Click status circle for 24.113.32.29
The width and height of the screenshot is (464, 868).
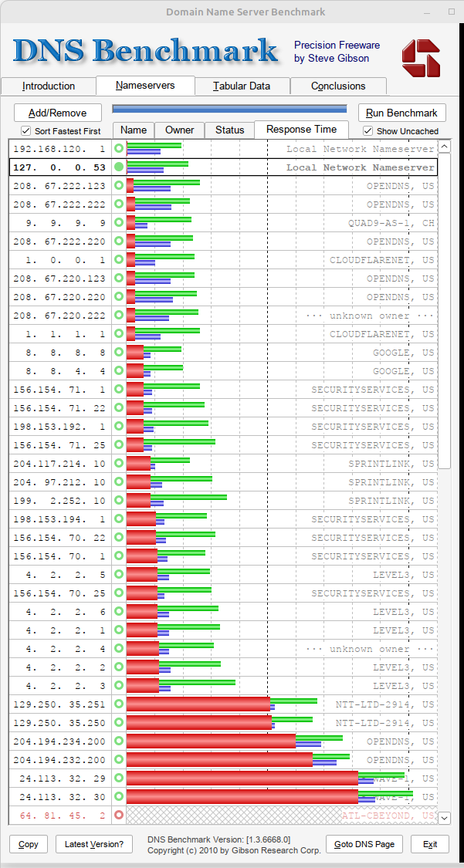118,778
